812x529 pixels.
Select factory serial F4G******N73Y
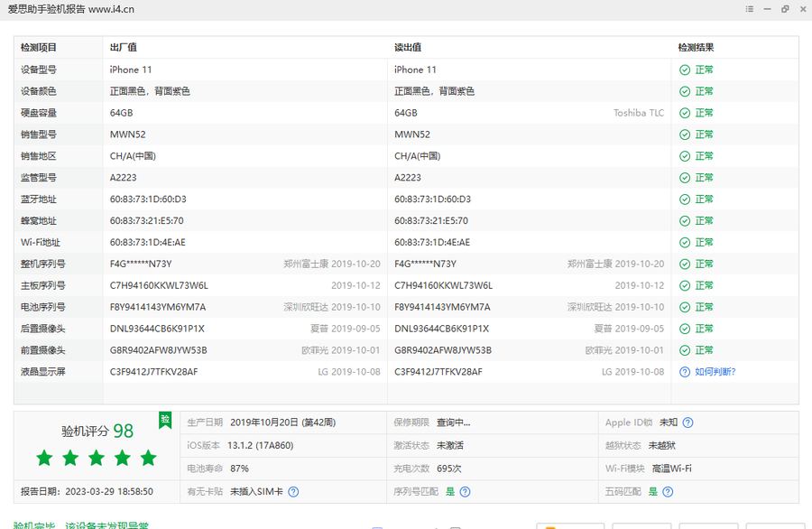tap(141, 264)
